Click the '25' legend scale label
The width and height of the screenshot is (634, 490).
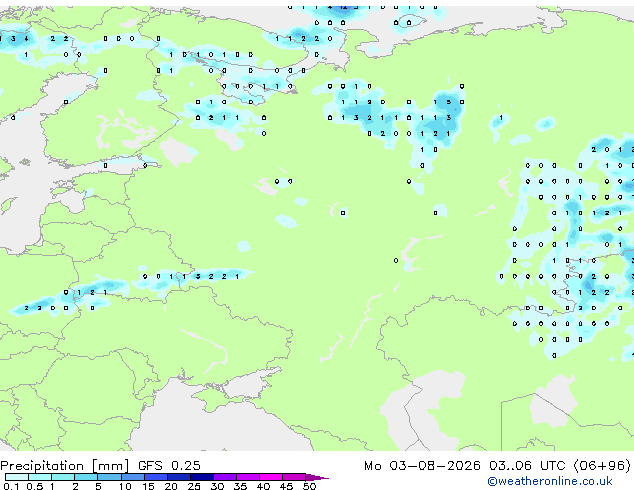click(194, 486)
